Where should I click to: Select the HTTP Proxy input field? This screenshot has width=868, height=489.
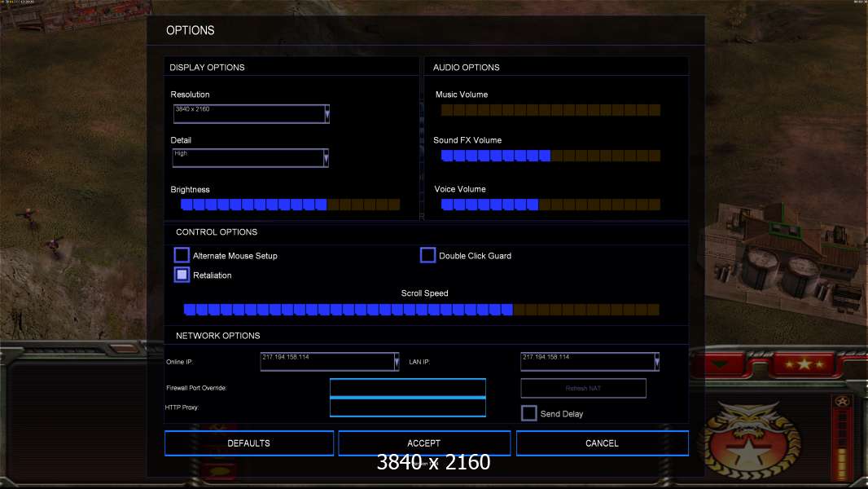coord(407,407)
